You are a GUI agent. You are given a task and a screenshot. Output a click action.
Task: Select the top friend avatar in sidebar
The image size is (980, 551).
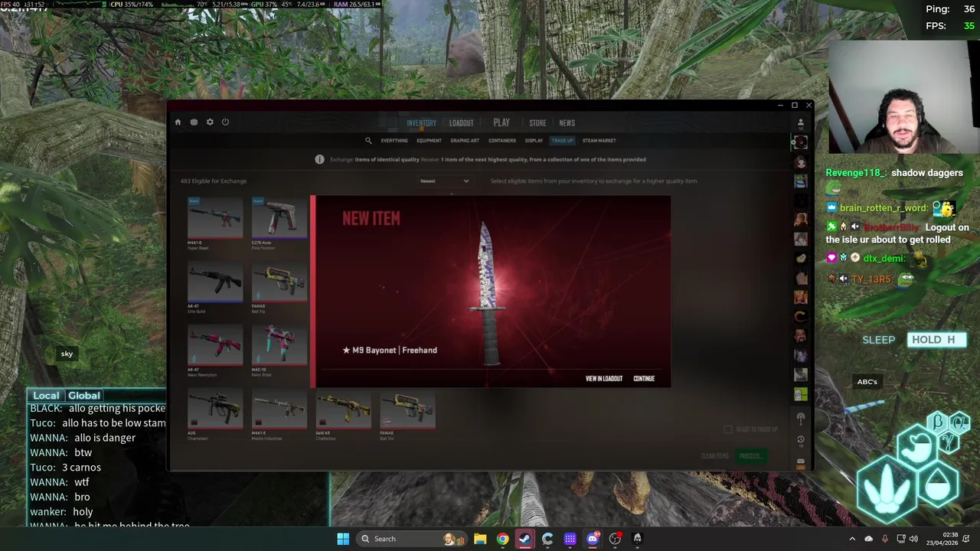coord(801,142)
